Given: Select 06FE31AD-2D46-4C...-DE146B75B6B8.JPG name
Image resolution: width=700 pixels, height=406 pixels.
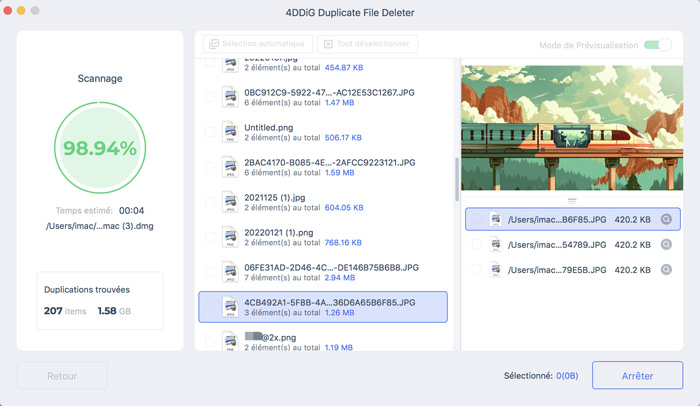Looking at the screenshot, I should [331, 268].
